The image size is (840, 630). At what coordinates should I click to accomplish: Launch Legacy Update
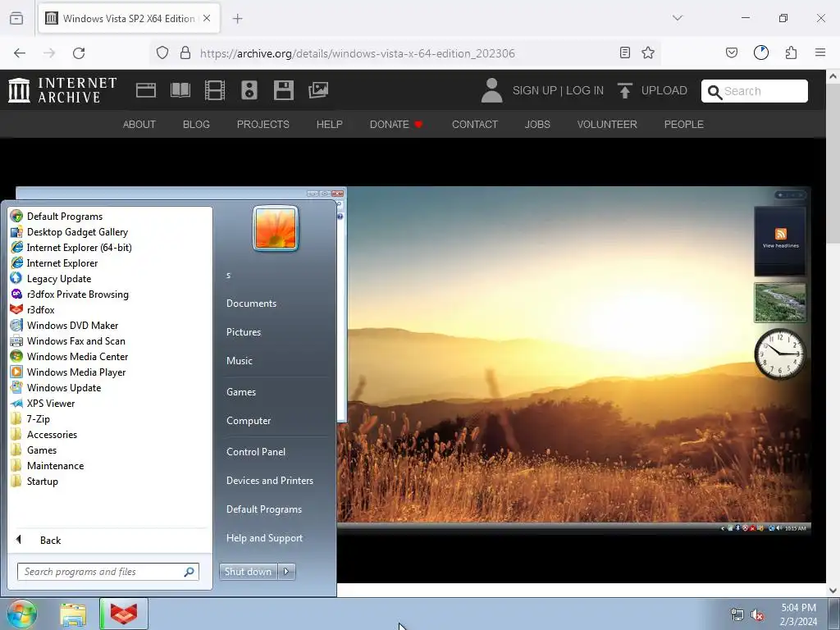pyautogui.click(x=110, y=279)
